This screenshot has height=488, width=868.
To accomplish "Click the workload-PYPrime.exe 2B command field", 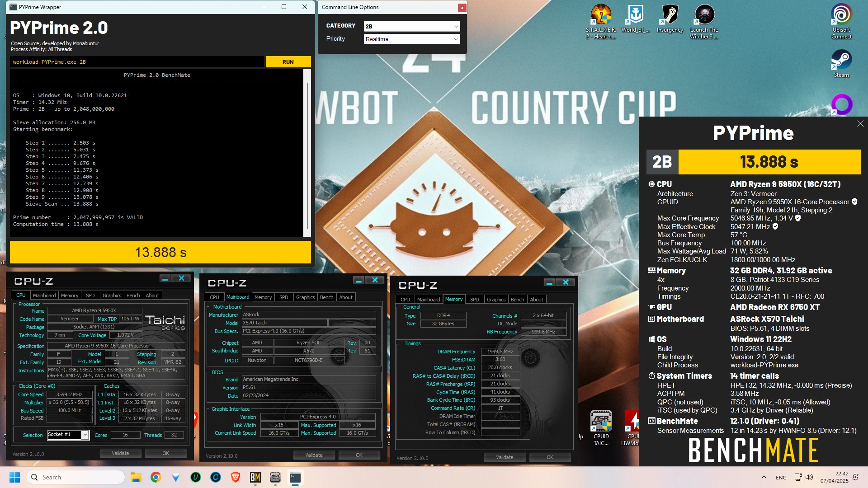I will point(137,62).
